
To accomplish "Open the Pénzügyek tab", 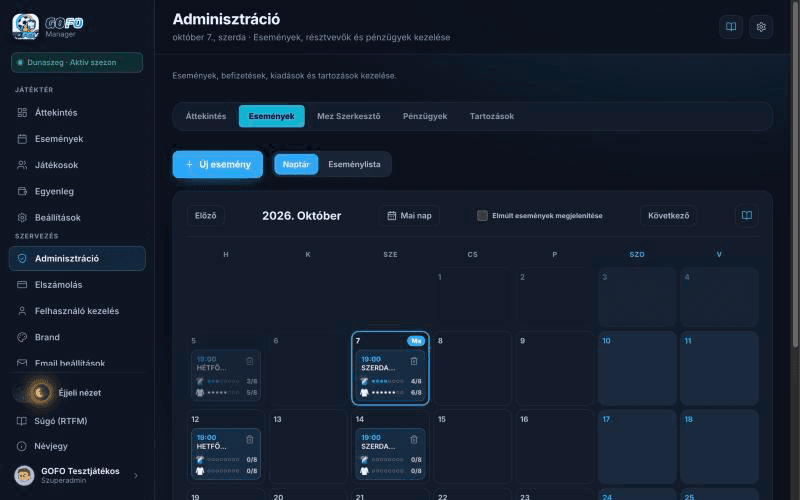I will pos(425,116).
